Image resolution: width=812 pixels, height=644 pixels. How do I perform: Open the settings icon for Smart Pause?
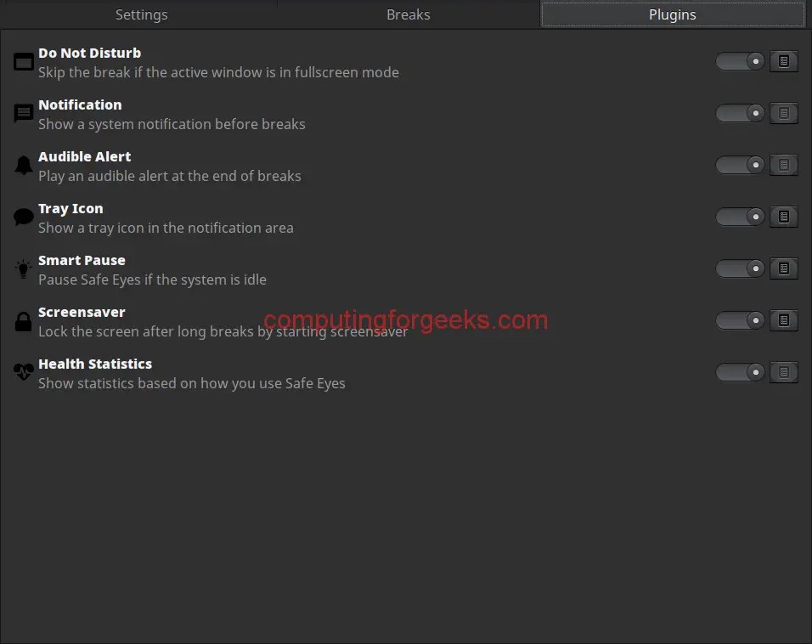[x=783, y=268]
